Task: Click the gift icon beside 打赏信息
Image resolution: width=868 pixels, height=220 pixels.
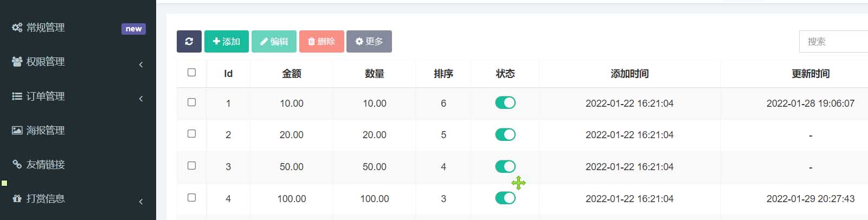Action: [17, 198]
